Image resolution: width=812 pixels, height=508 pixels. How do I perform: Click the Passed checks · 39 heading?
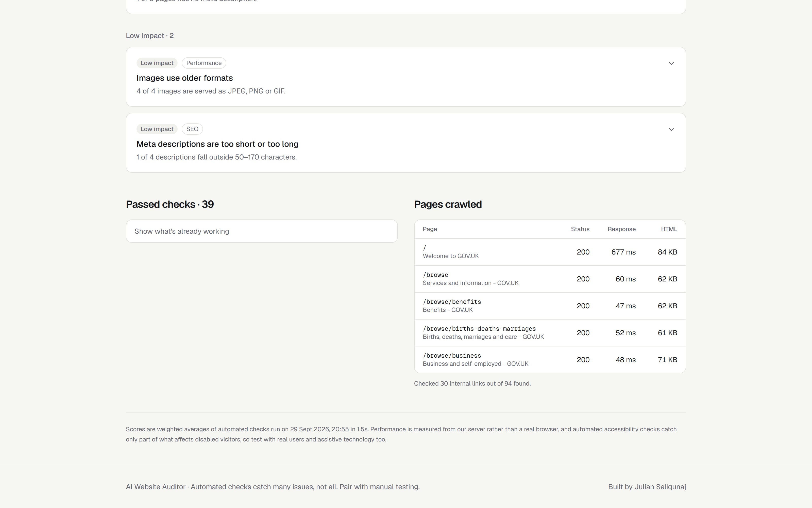click(170, 204)
